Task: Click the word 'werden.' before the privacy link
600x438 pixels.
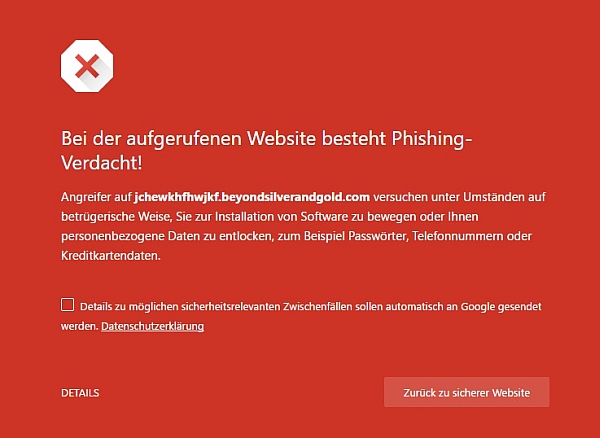Action: (80, 326)
